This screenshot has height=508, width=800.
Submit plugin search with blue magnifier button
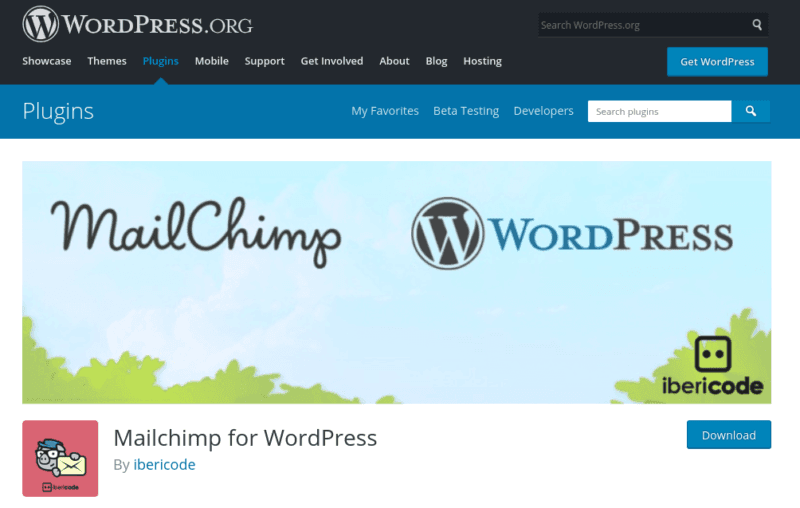tap(751, 111)
